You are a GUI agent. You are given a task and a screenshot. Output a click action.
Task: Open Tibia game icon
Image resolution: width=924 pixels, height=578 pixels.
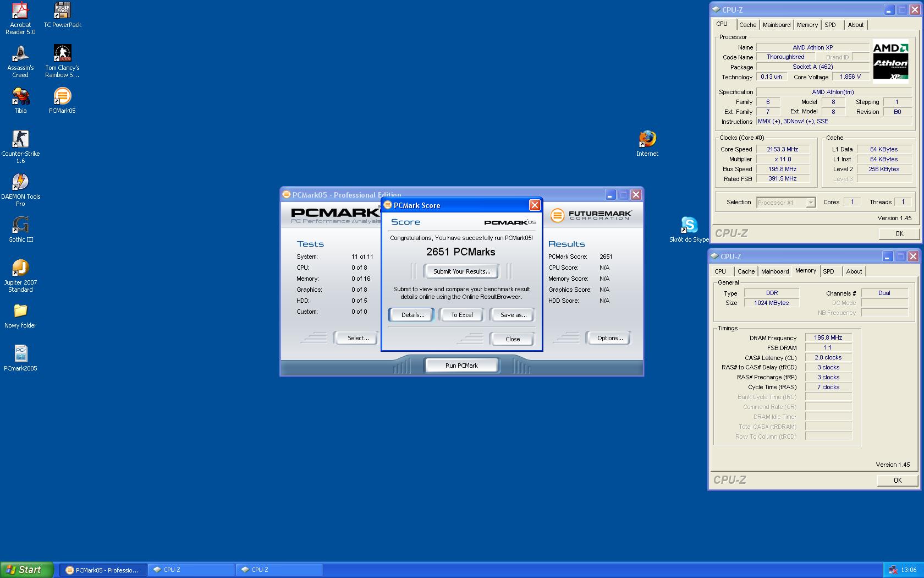point(20,101)
